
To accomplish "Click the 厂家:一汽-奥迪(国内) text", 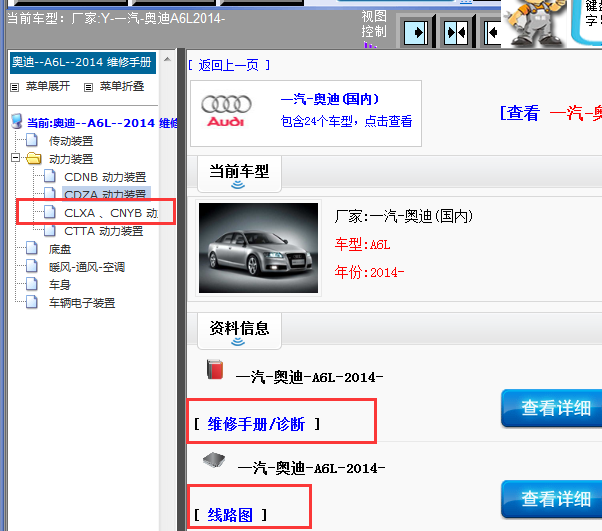I will click(404, 217).
